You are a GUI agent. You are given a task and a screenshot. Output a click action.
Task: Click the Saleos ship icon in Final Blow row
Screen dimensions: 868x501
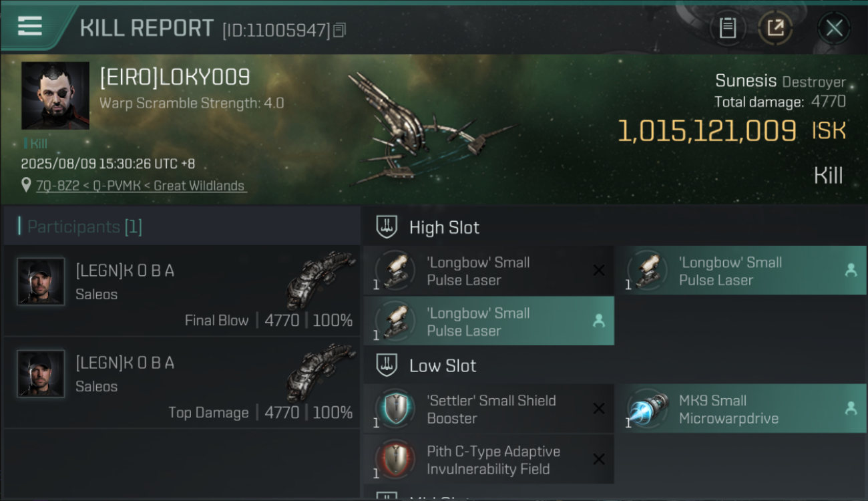320,279
